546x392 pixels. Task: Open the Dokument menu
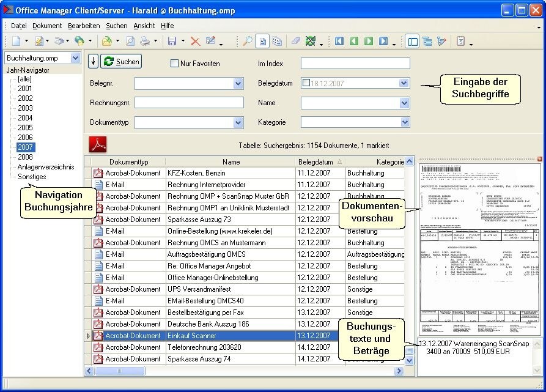[47, 26]
